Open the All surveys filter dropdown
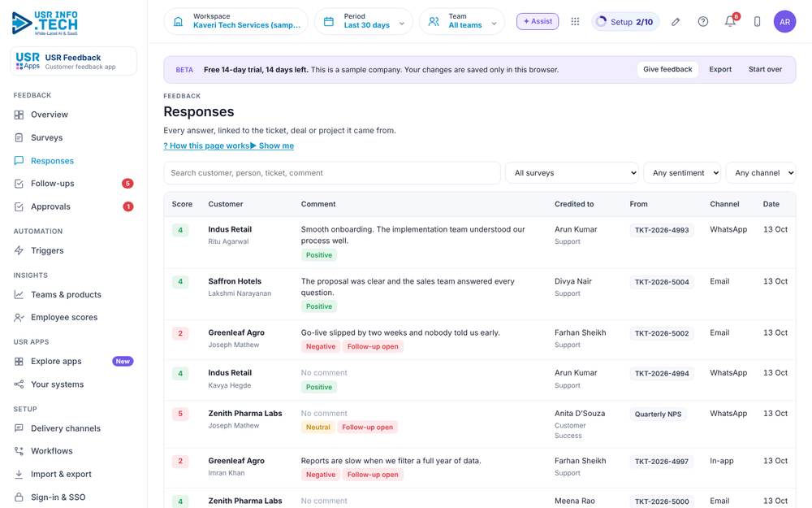 click(x=572, y=173)
